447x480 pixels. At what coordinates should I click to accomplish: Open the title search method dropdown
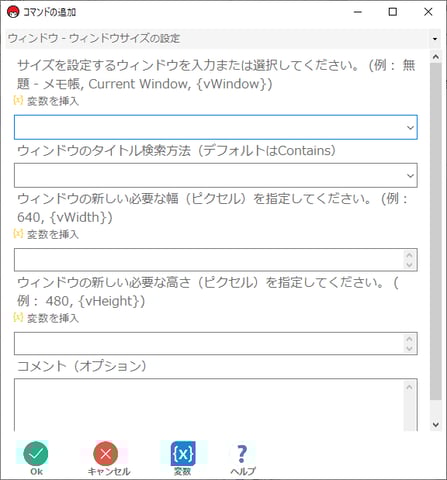click(410, 175)
